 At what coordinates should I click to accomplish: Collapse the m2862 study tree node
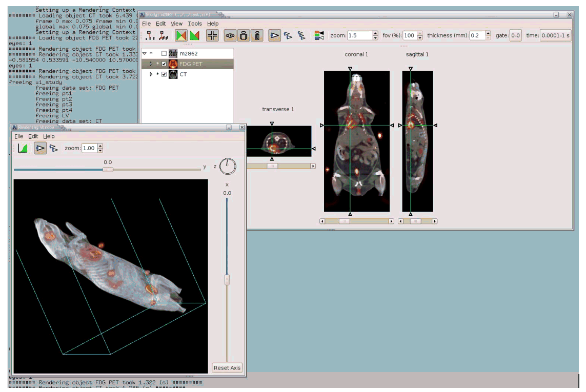coord(144,53)
